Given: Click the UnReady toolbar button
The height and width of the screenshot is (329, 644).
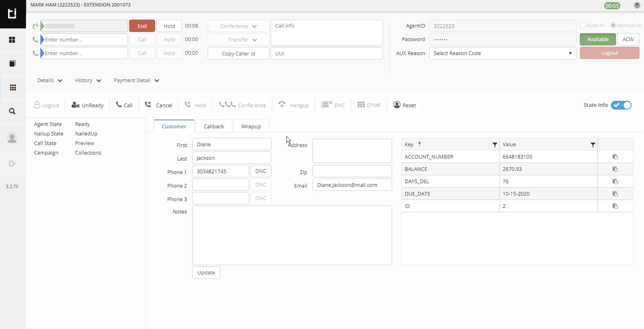Looking at the screenshot, I should [87, 105].
